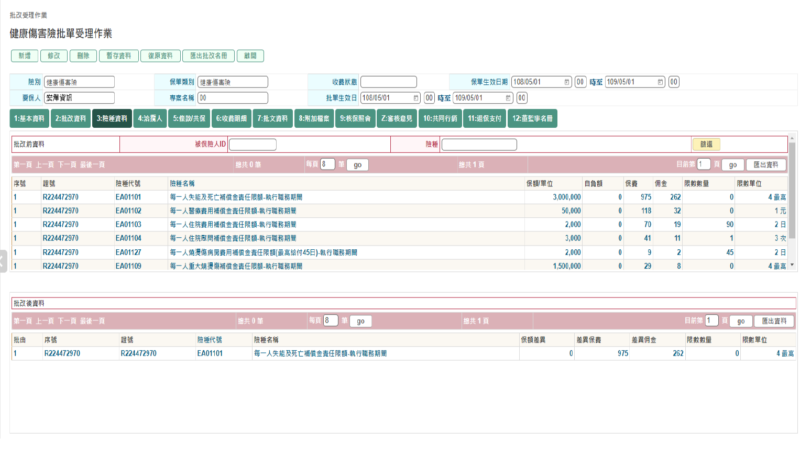Open the 5:佐證/共保 tab
Viewport: 800px width, 454px height.
(189, 118)
